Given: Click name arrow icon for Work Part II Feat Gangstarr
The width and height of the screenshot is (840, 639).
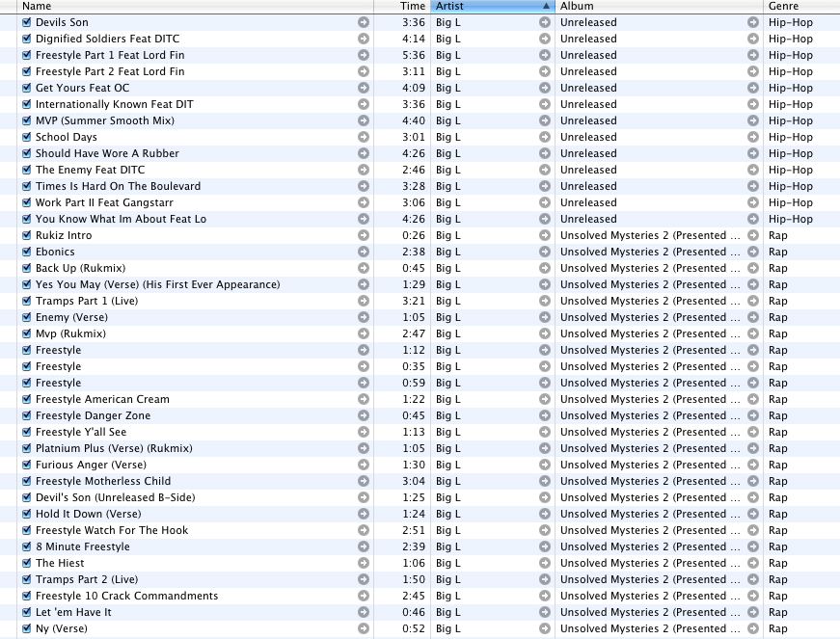Looking at the screenshot, I should 364,202.
